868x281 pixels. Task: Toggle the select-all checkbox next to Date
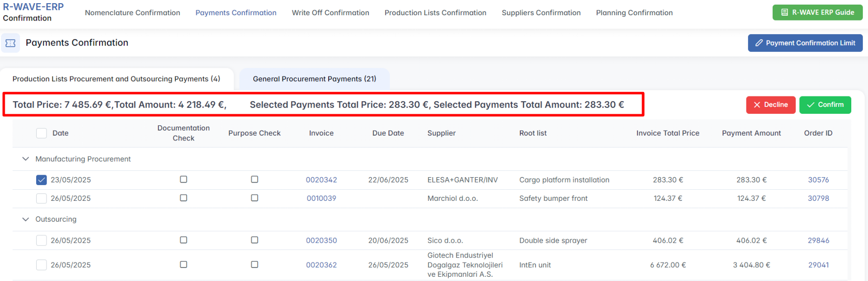click(x=41, y=133)
